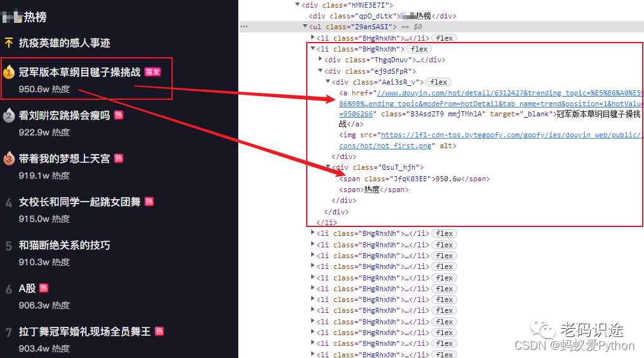
Task: Click the href continuation containing modeFrom=hotDetail
Action: point(491,104)
